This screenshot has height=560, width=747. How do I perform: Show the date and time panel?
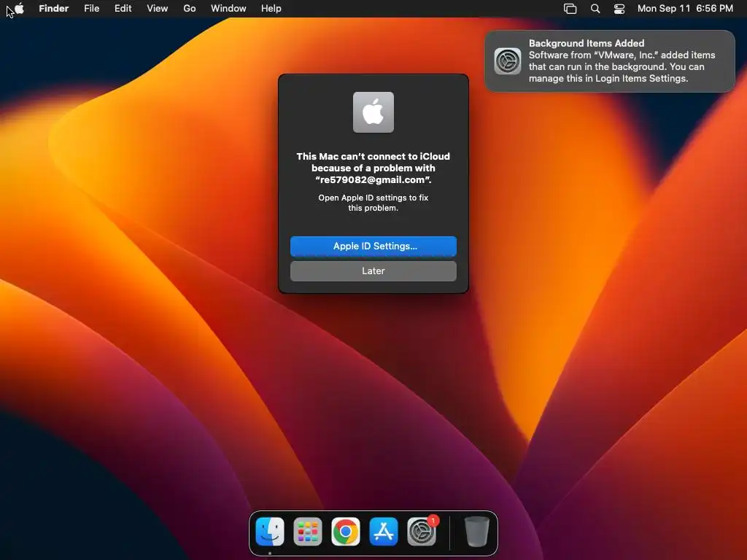pos(685,9)
